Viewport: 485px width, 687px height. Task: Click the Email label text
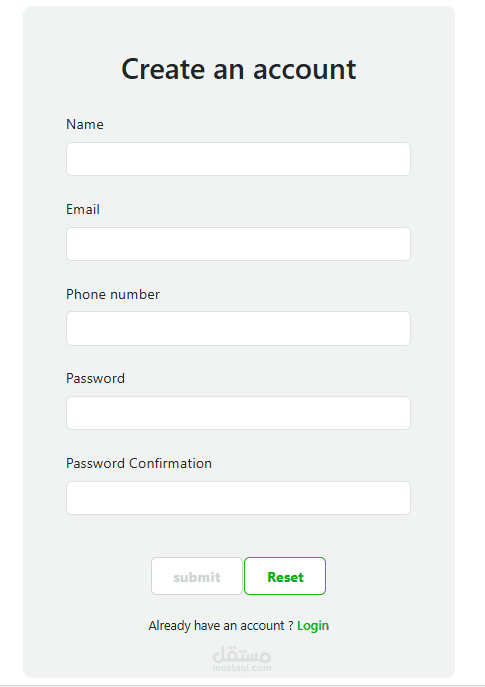click(83, 209)
